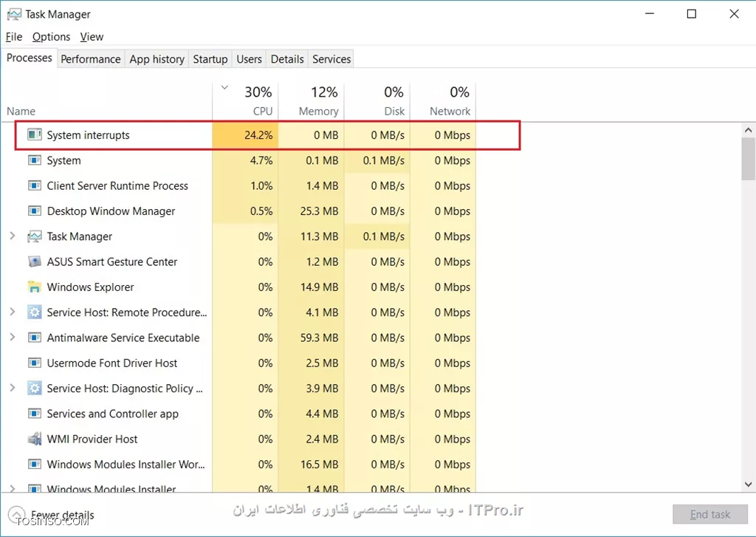Click the 16.5 MB memory value
The image size is (756, 537).
pyautogui.click(x=319, y=464)
